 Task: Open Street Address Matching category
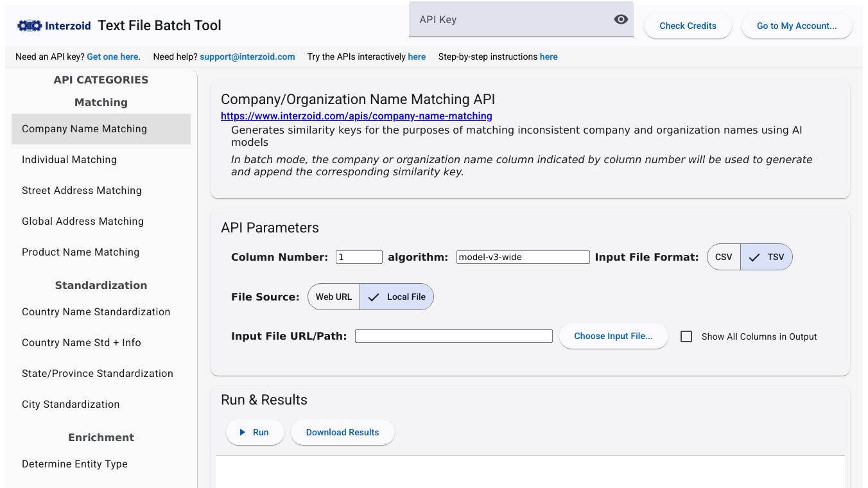pyautogui.click(x=82, y=191)
